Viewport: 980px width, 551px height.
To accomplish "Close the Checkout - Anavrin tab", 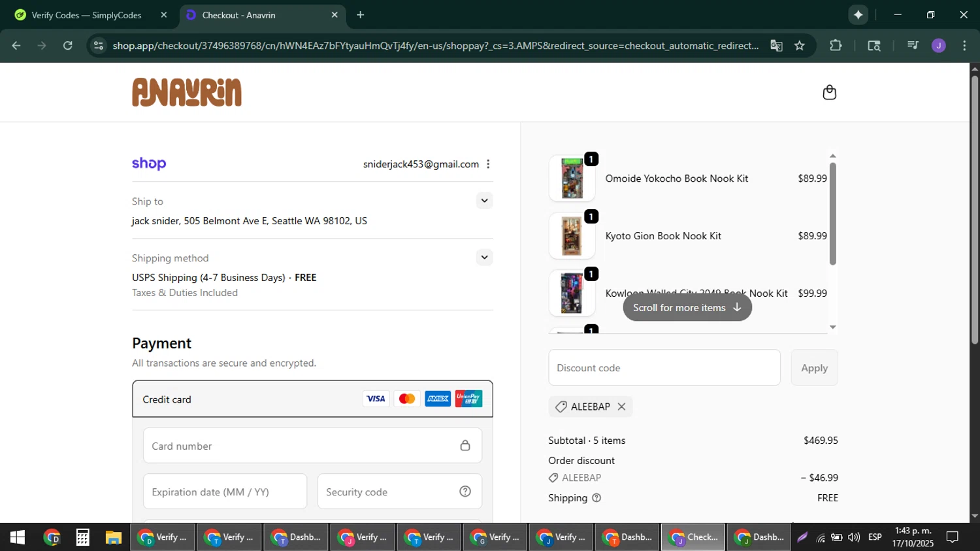I will pyautogui.click(x=335, y=15).
